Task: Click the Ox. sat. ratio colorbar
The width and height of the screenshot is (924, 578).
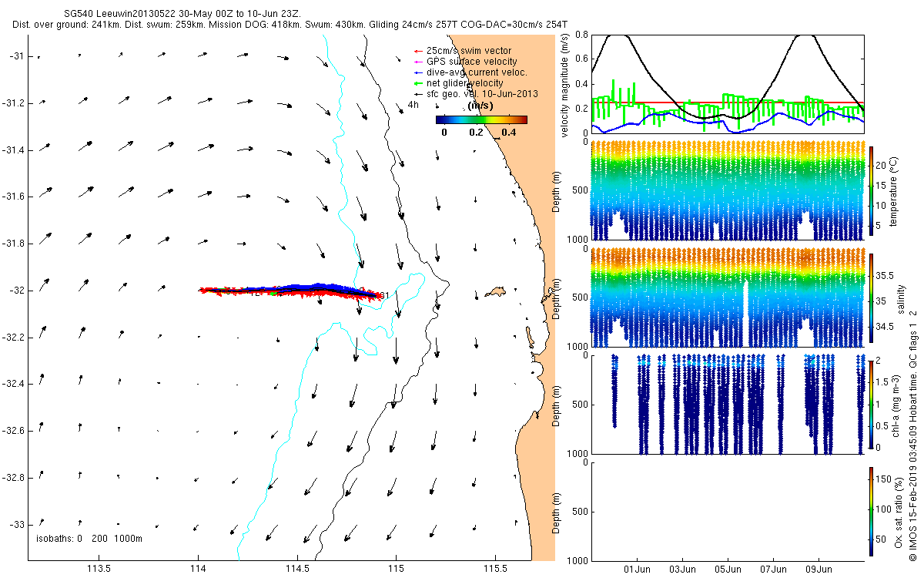Action: 871,511
